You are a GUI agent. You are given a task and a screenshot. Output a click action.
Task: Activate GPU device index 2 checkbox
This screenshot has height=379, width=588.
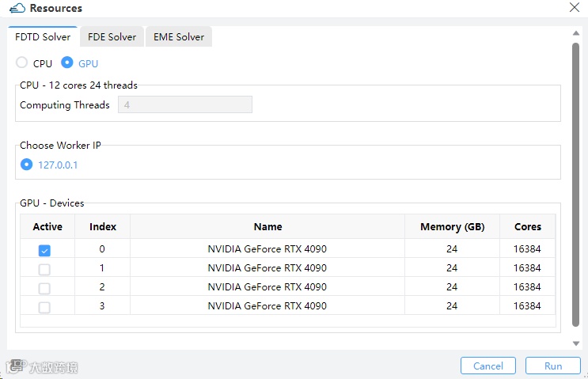point(44,288)
